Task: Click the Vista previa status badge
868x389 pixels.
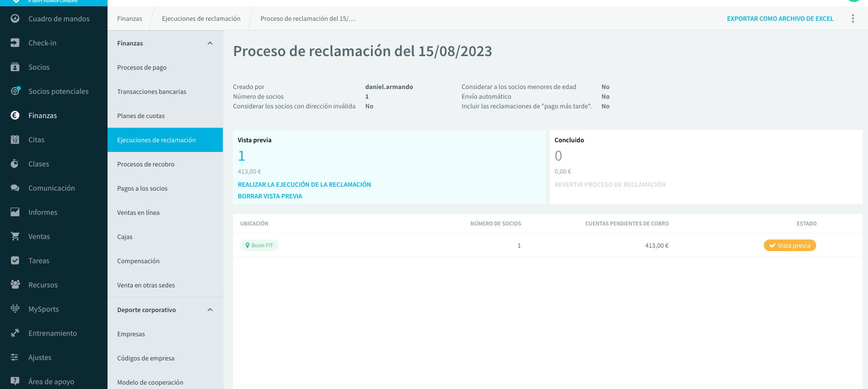Action: click(x=790, y=245)
